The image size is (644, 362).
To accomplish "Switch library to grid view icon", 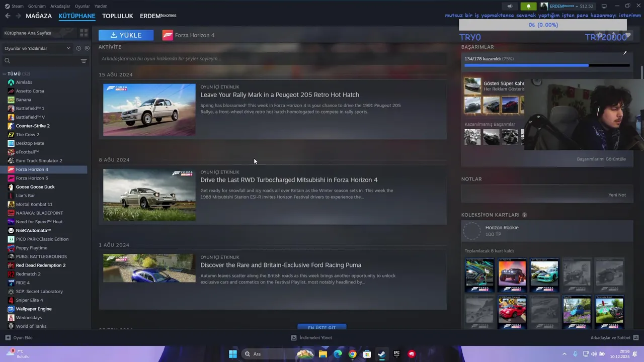I will [84, 33].
